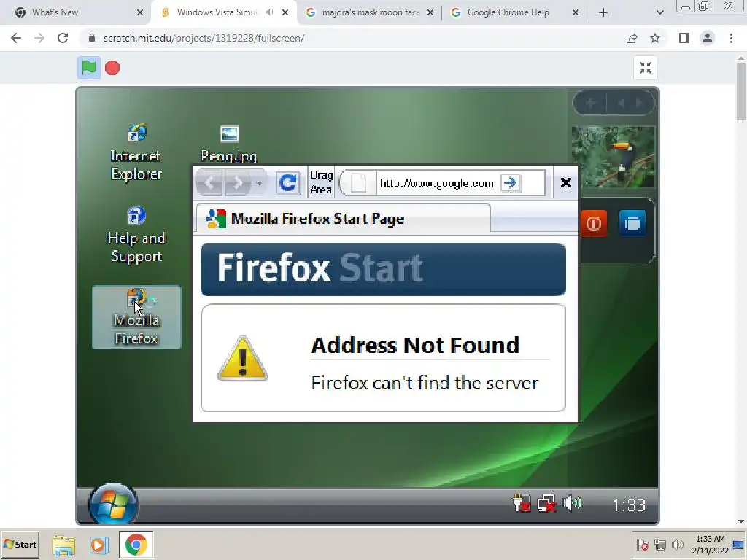View site information lock icon
The width and height of the screenshot is (747, 560).
point(92,38)
